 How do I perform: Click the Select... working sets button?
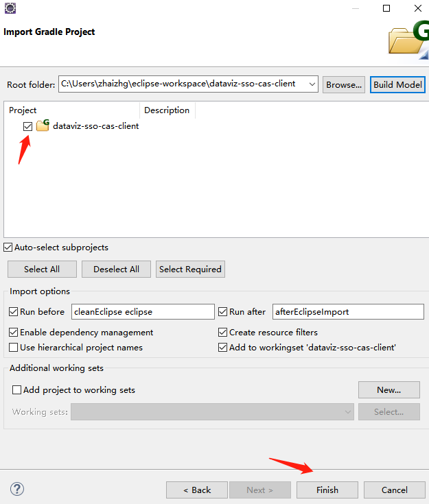tap(389, 411)
